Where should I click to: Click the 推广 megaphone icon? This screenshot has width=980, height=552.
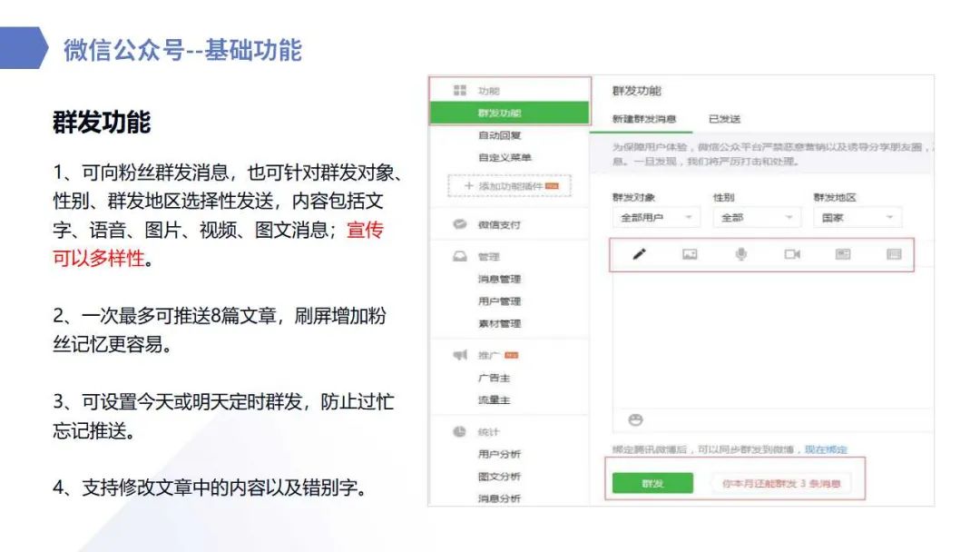click(460, 355)
